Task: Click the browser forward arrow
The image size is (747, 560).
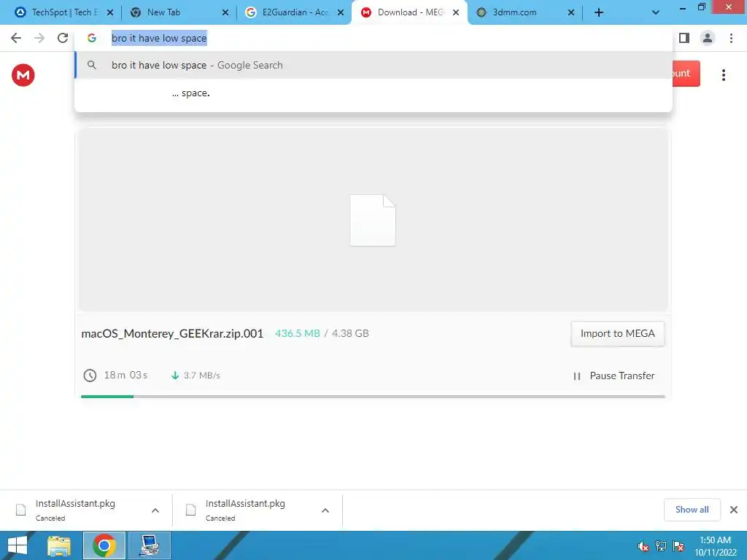Action: (39, 38)
